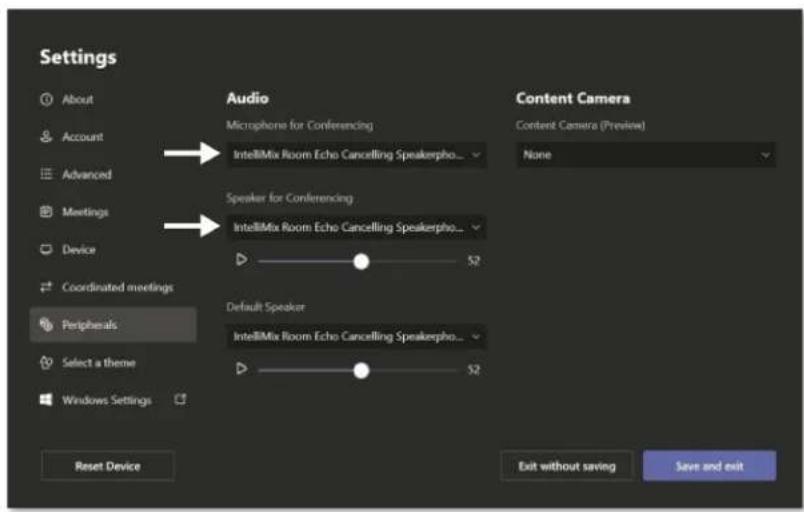The image size is (804, 512).
Task: Click the About info icon
Action: click(46, 99)
